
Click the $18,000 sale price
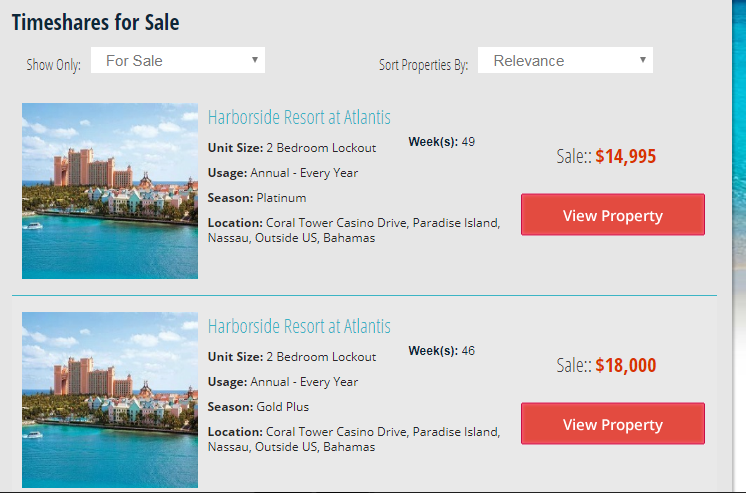coord(626,365)
